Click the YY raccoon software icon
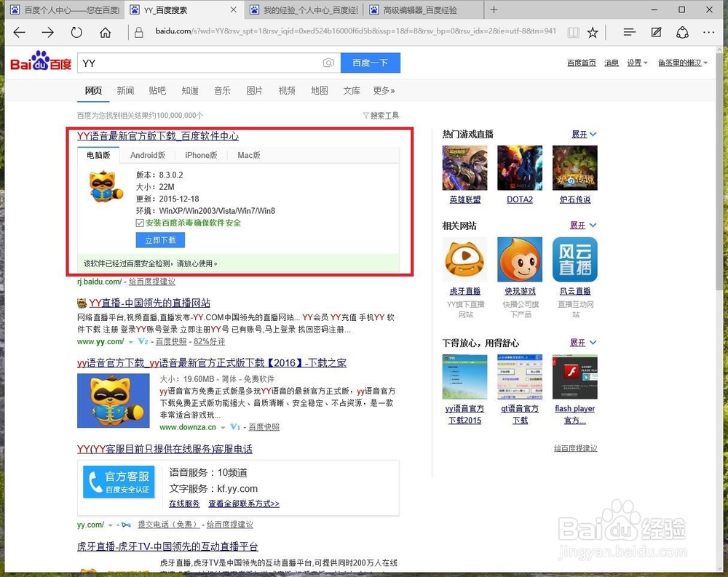 [x=106, y=186]
